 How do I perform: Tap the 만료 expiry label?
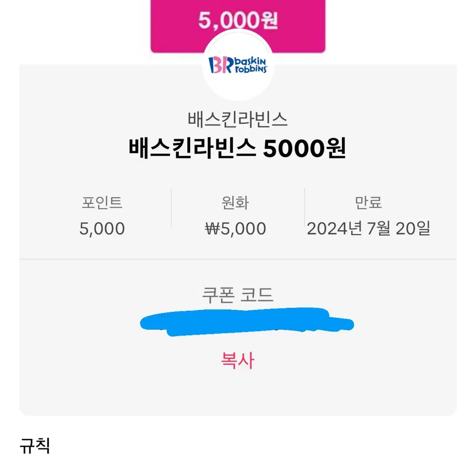pos(368,202)
